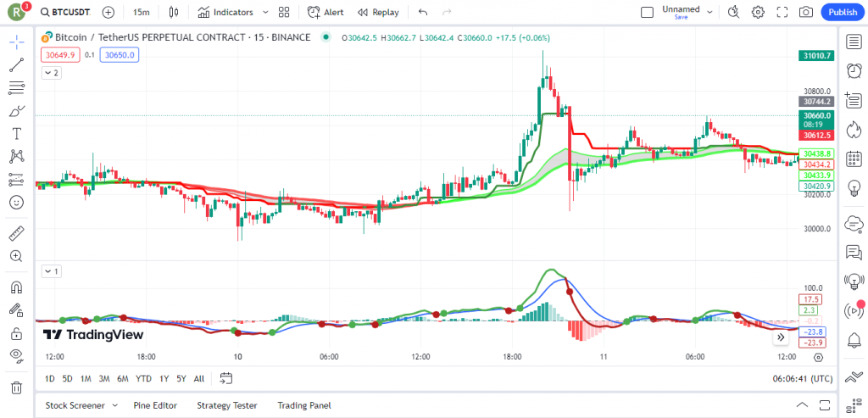Set the 1D date range
868x418 pixels.
click(x=50, y=379)
